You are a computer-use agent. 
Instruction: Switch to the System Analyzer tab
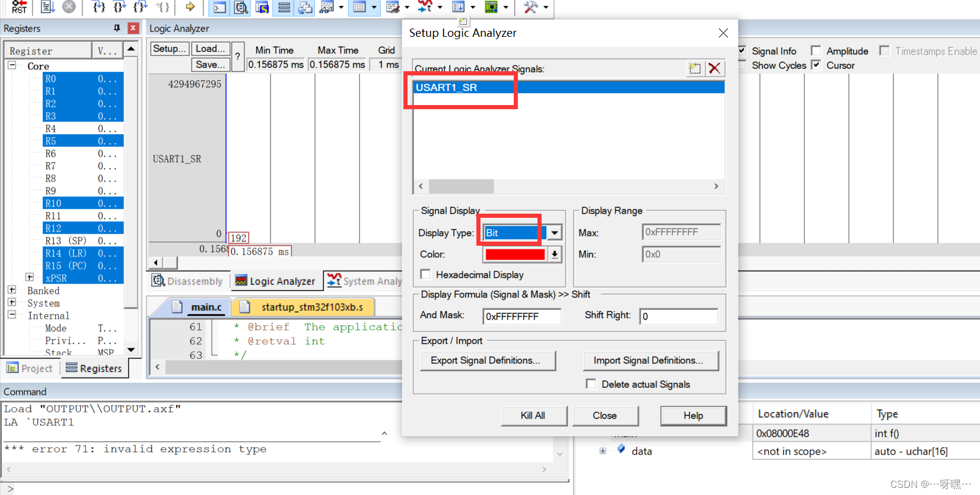[x=364, y=281]
